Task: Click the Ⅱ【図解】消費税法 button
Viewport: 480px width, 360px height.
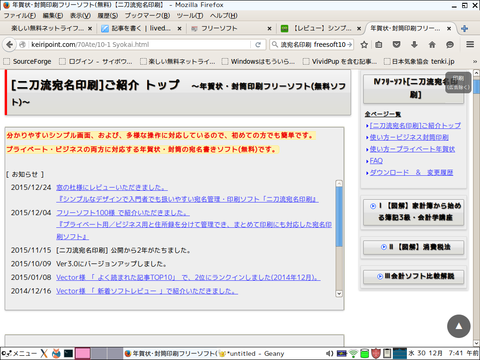Action: coord(414,247)
